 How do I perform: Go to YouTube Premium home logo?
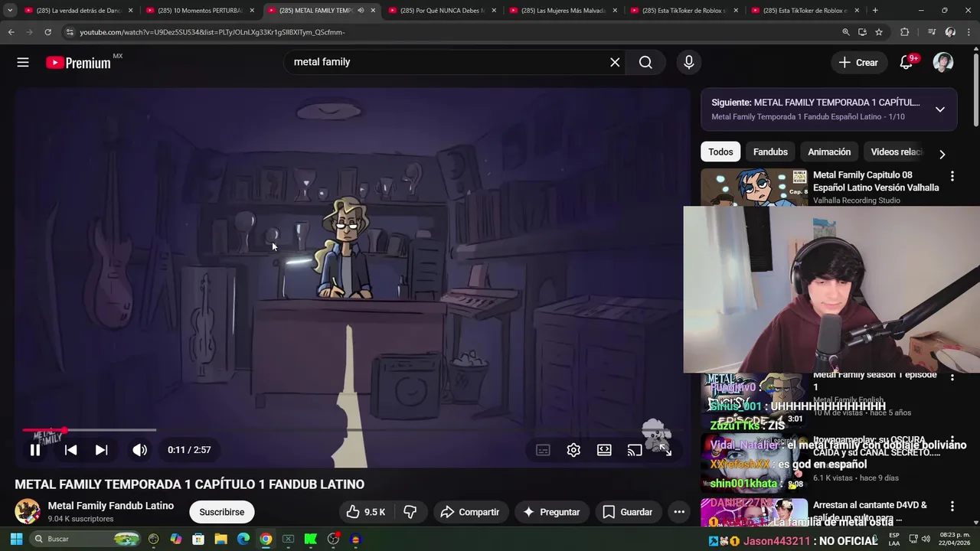[79, 63]
